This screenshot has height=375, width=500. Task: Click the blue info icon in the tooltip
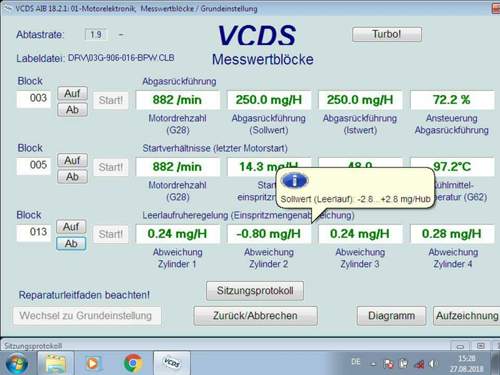coord(295,181)
